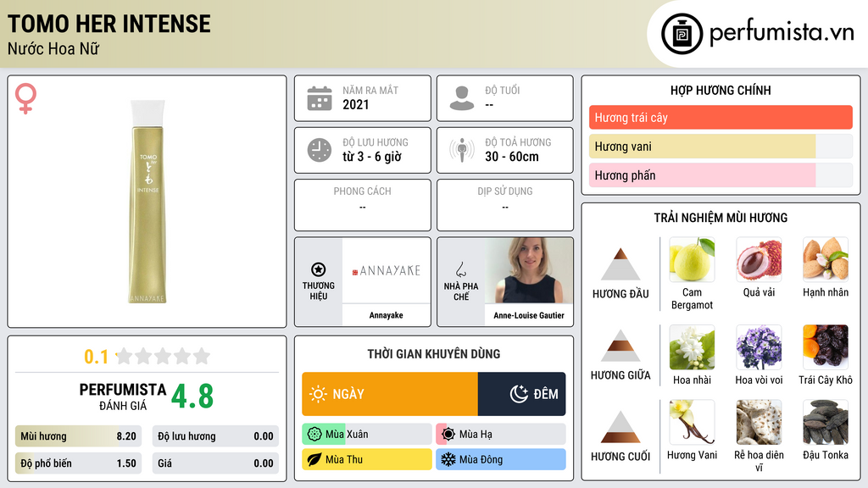Click the '30 - 60cm' sillage value
The image size is (868, 488).
pyautogui.click(x=511, y=157)
